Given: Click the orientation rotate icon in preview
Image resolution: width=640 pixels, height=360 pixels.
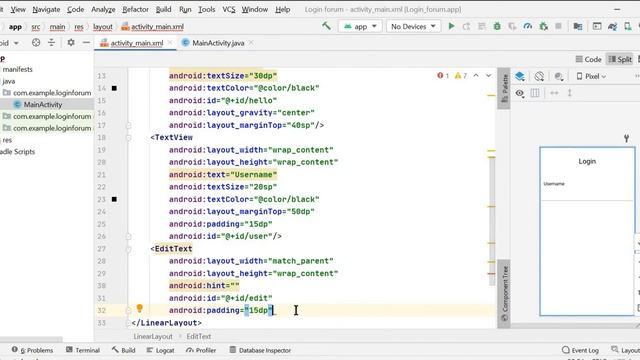Looking at the screenshot, I should [539, 76].
